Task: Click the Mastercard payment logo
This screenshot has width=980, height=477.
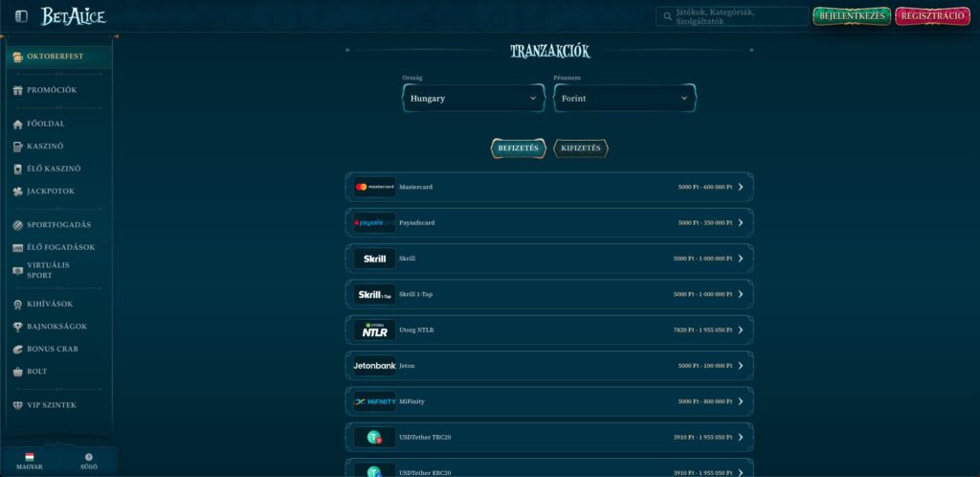Action: tap(374, 187)
